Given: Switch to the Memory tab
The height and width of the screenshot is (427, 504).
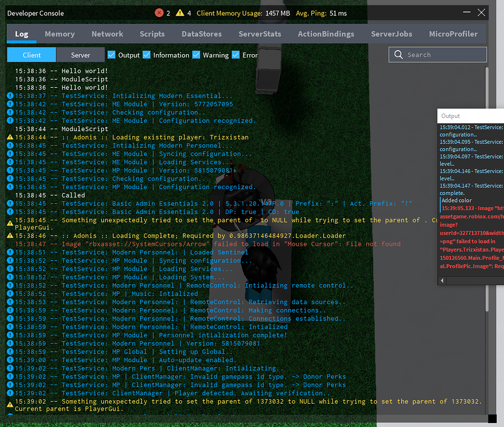Looking at the screenshot, I should [60, 34].
